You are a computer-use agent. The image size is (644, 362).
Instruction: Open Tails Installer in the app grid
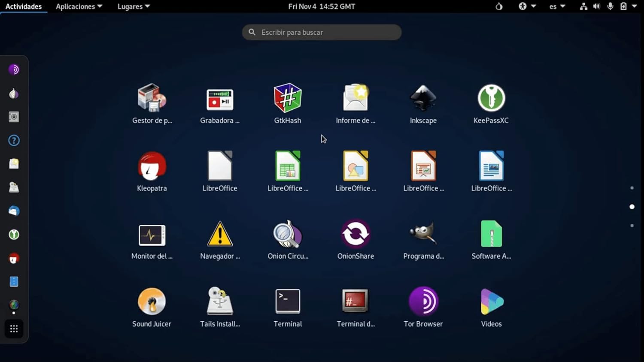pyautogui.click(x=220, y=302)
